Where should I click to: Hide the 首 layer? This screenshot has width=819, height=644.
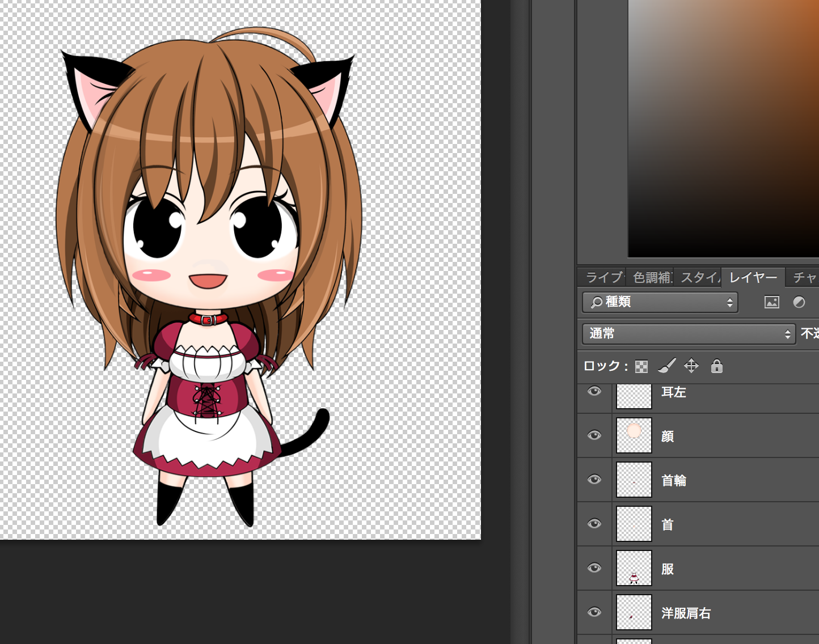[594, 524]
